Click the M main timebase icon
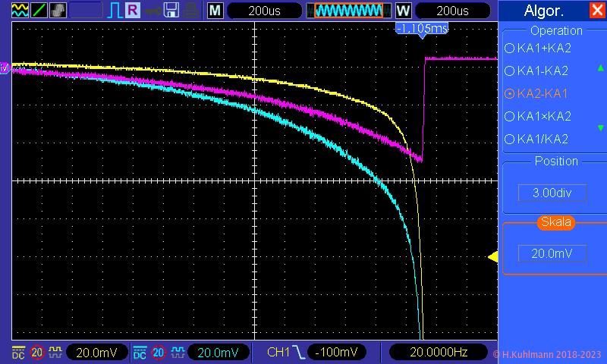The image size is (607, 364). tap(215, 11)
